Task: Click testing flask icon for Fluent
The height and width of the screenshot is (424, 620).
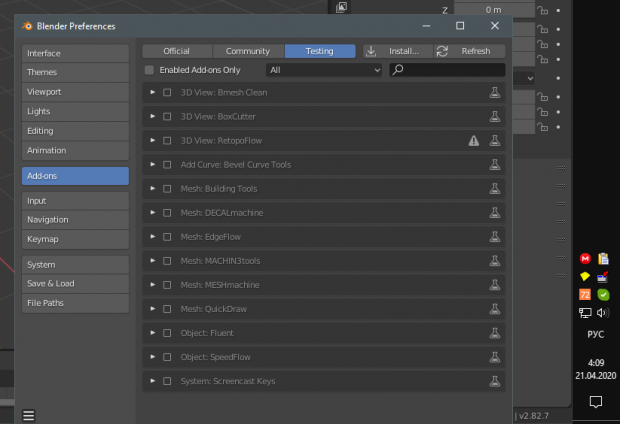Action: click(x=495, y=333)
